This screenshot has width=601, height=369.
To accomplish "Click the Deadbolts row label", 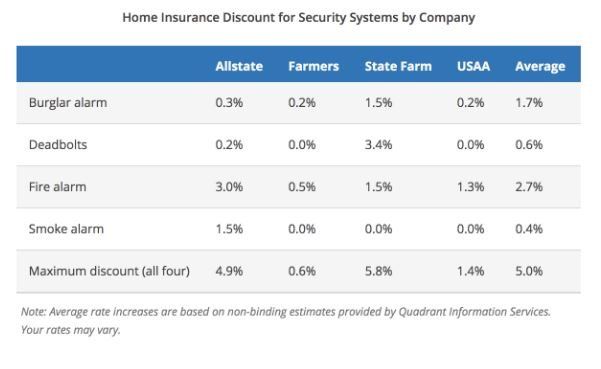I will click(58, 144).
